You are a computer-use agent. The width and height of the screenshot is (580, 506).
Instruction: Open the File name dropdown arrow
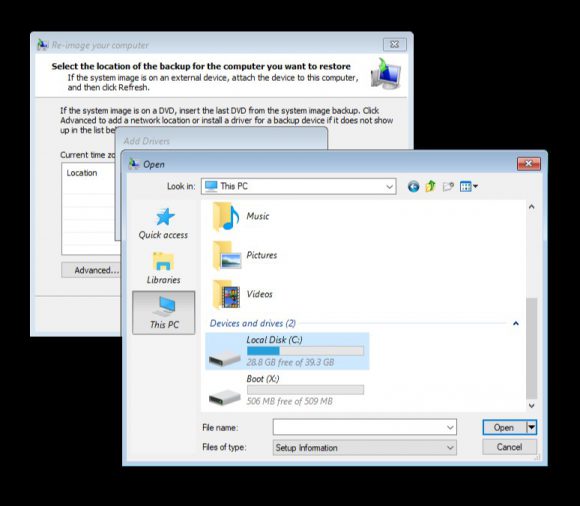450,428
